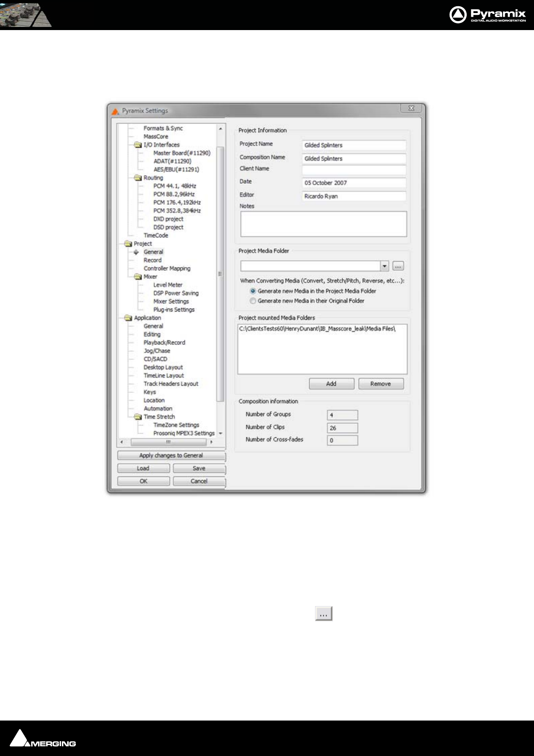Click OK to confirm settings
This screenshot has height=756, width=534.
tap(144, 481)
